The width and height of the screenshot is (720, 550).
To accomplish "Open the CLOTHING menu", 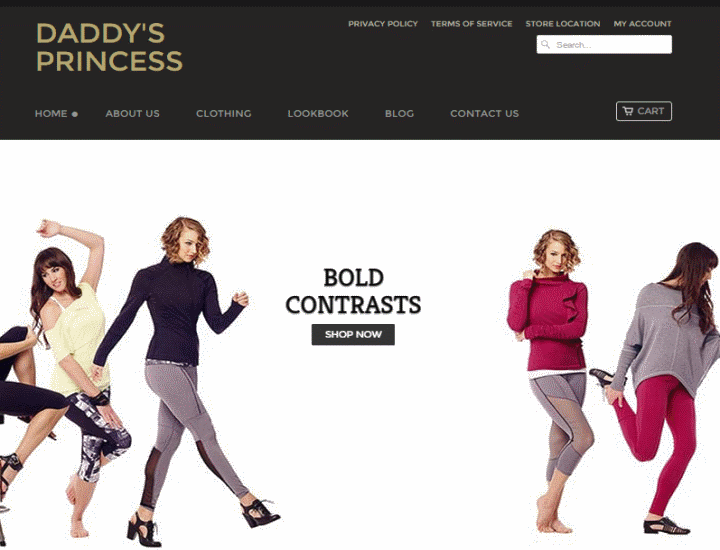I will point(224,113).
